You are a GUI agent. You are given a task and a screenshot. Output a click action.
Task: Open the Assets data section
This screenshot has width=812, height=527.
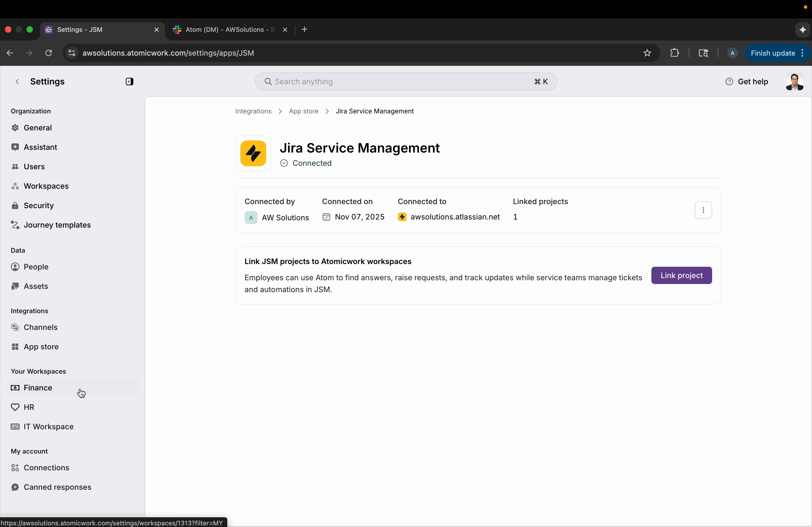click(35, 286)
